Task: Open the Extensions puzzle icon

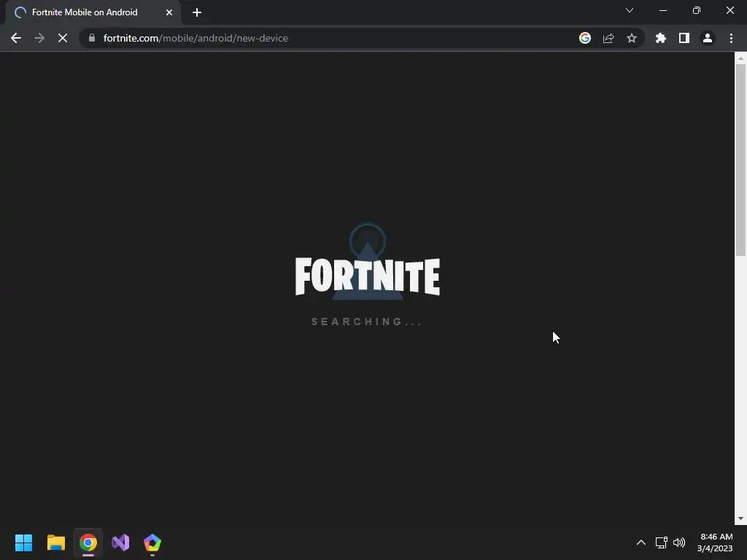Action: tap(661, 38)
